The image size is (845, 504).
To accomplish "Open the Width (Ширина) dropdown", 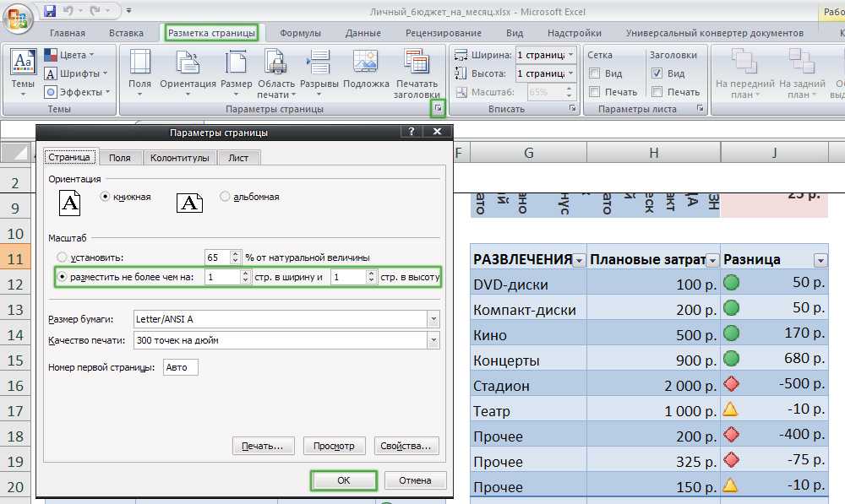I will [x=570, y=54].
